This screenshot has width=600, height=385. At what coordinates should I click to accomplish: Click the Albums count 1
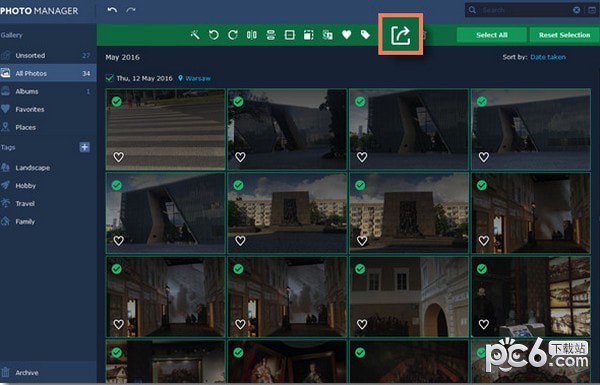[x=88, y=91]
